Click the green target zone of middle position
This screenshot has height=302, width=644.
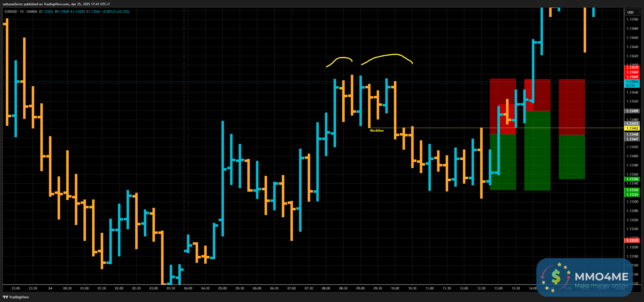tap(537, 150)
